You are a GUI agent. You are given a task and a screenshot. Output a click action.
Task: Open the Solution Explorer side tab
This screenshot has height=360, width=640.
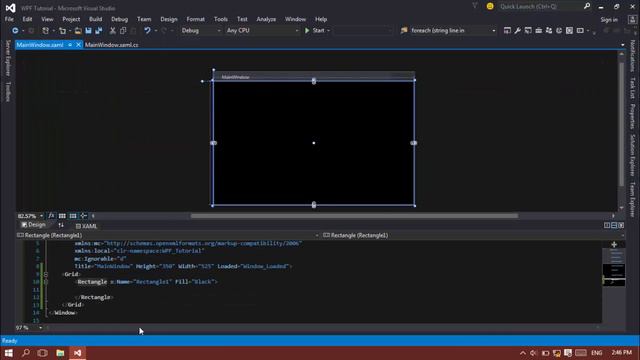[x=633, y=156]
